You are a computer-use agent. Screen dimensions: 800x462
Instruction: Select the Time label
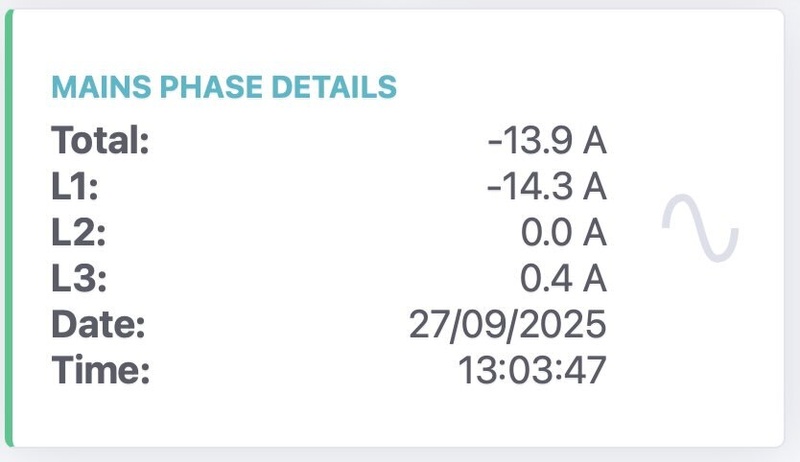[x=100, y=371]
